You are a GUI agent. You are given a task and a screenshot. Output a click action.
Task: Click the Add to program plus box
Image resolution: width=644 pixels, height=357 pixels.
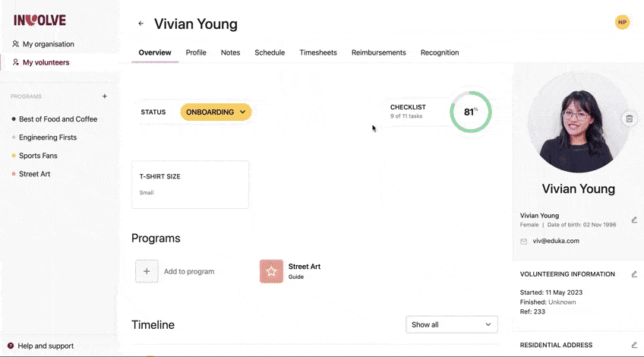[147, 271]
